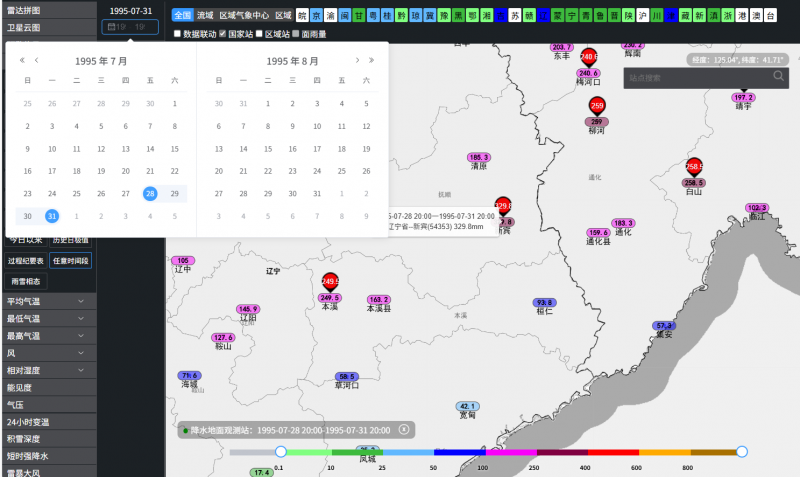Uncheck the 国家站 checkbox
This screenshot has height=477, width=800.
[x=222, y=34]
